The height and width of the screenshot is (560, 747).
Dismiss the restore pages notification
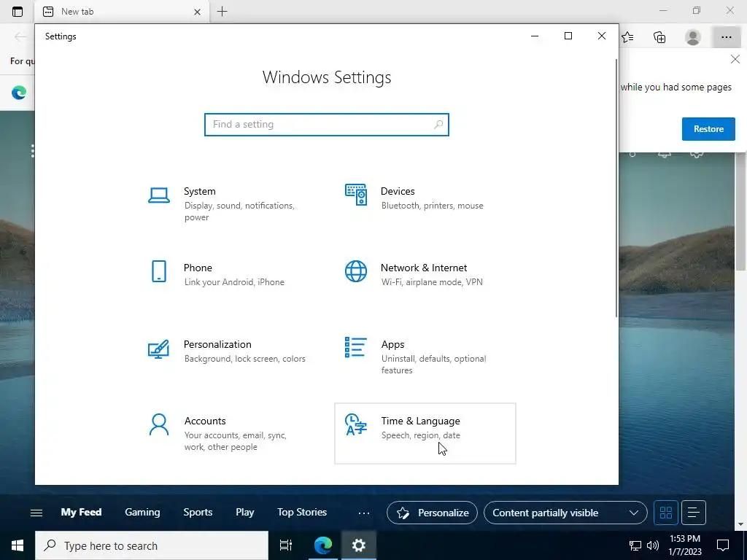coord(735,59)
